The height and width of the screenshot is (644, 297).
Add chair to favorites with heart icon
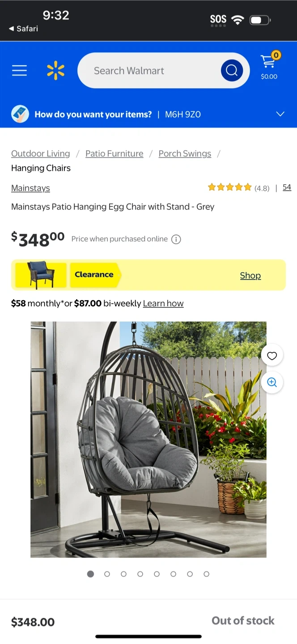click(272, 356)
